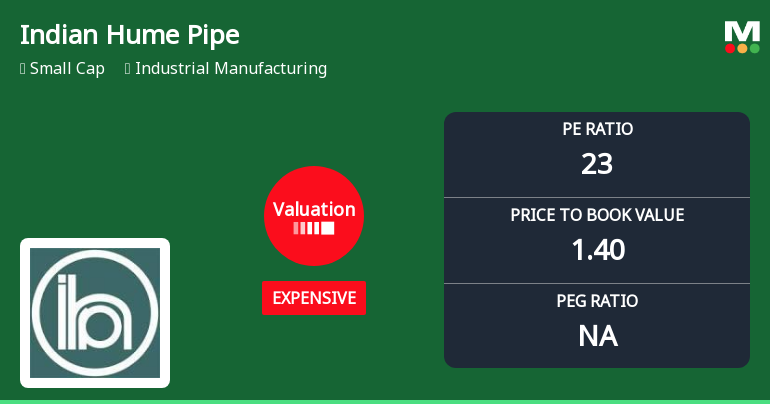Click the Indian Hume Pipe title
The width and height of the screenshot is (770, 404).
(x=130, y=35)
